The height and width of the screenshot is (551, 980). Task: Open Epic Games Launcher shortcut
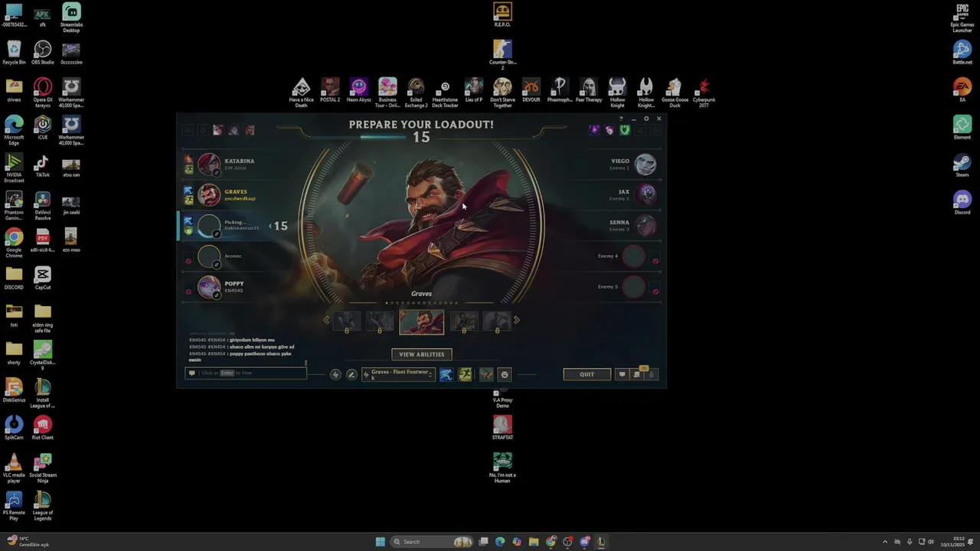962,18
